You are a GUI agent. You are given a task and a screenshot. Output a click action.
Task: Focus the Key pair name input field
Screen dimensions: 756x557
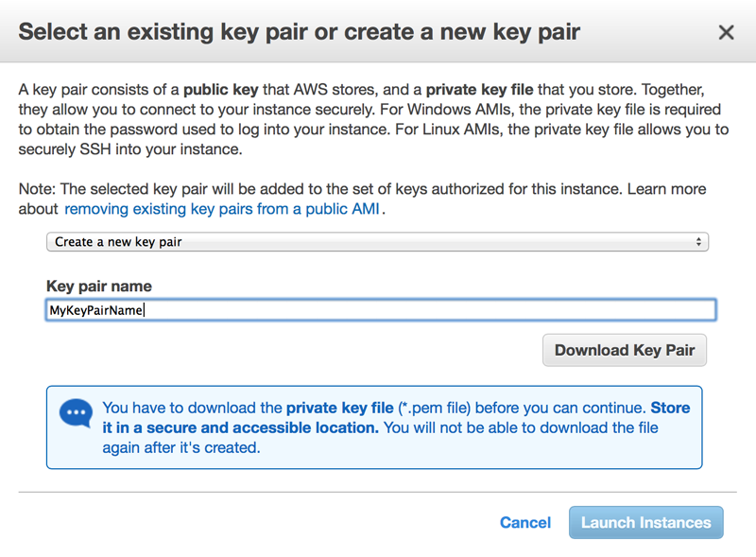tap(425, 310)
